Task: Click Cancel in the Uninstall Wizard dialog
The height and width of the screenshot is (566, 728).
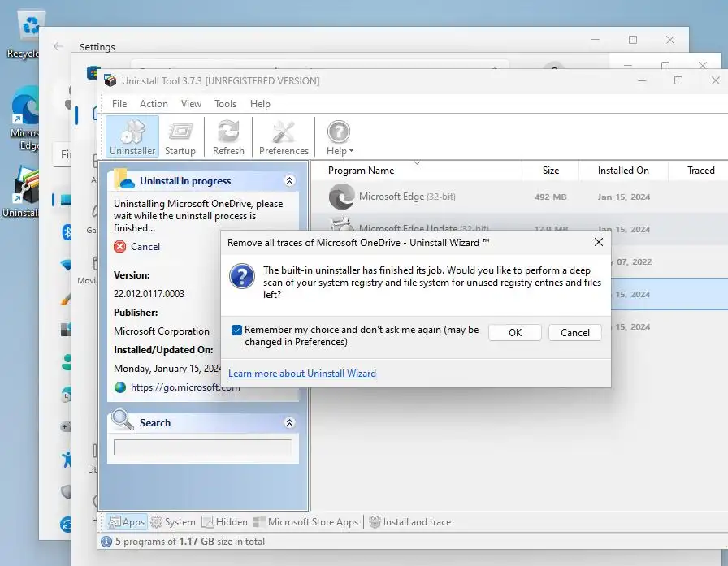Action: [x=574, y=333]
